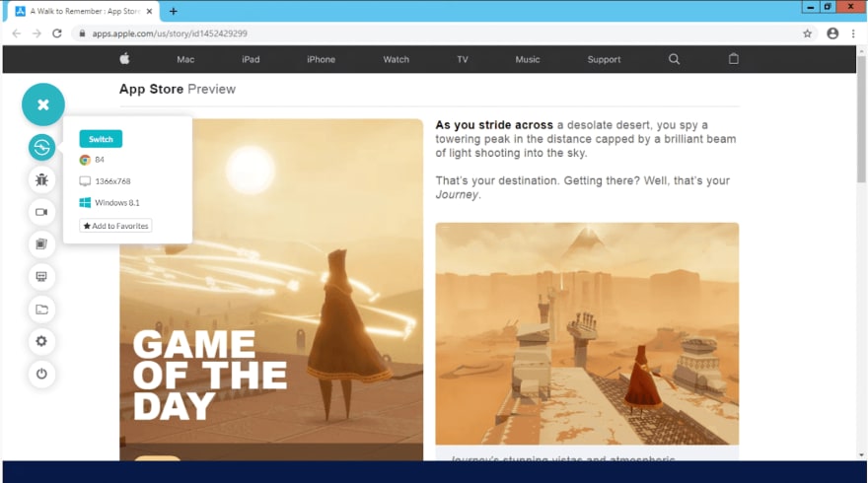Click Chrome browser icon next to 84
Viewport: 868px width, 483px height.
pyautogui.click(x=85, y=160)
